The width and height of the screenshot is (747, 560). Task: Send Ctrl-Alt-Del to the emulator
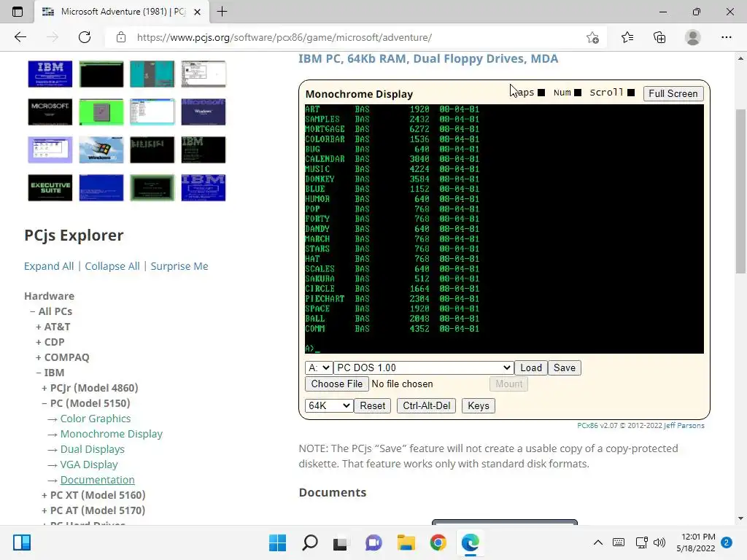click(426, 405)
